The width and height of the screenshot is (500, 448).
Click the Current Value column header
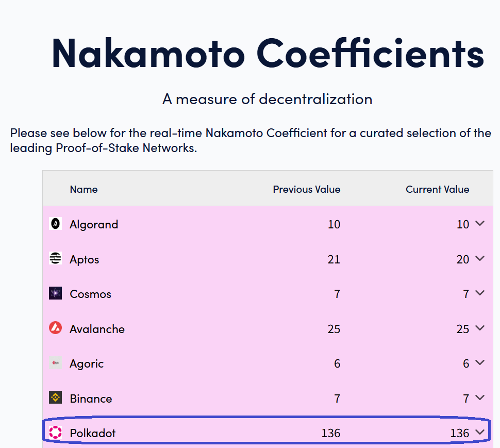point(437,189)
